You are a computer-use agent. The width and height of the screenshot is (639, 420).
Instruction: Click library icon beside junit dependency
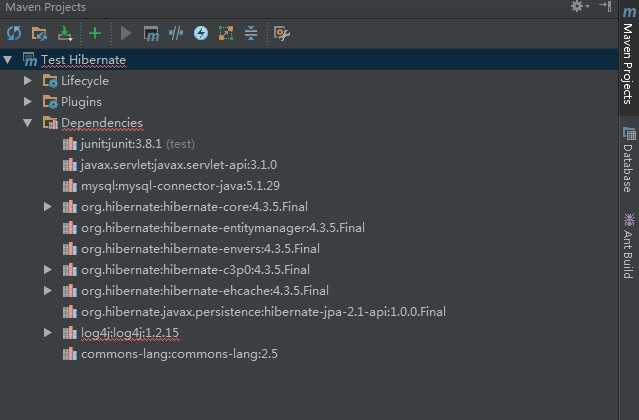point(70,144)
